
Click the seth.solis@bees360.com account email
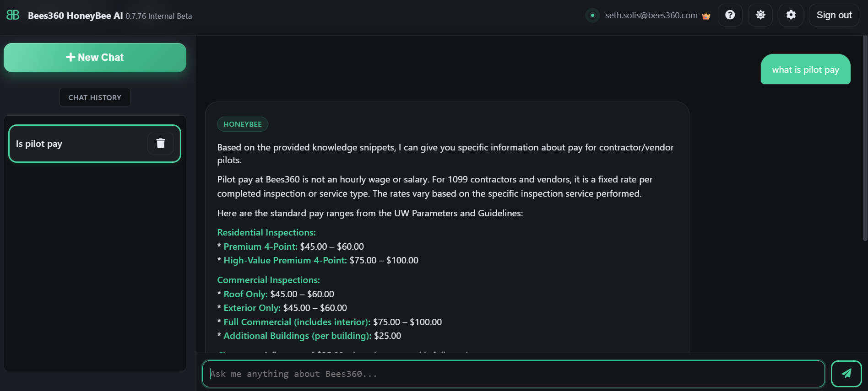tap(651, 15)
